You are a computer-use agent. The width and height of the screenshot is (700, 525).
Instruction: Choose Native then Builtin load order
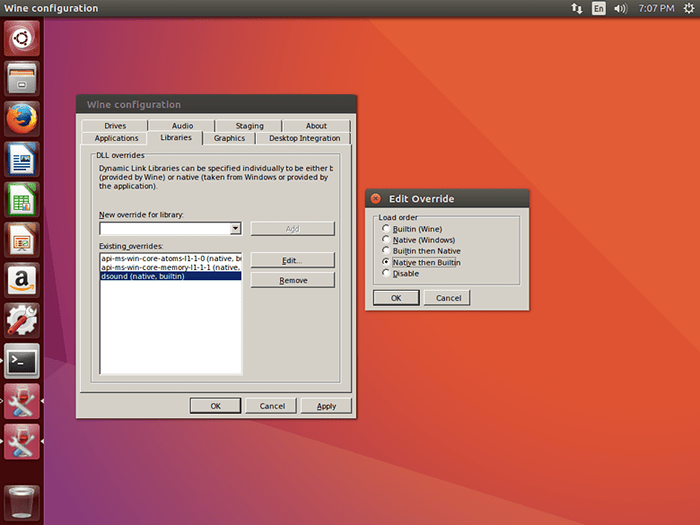[x=422, y=262]
